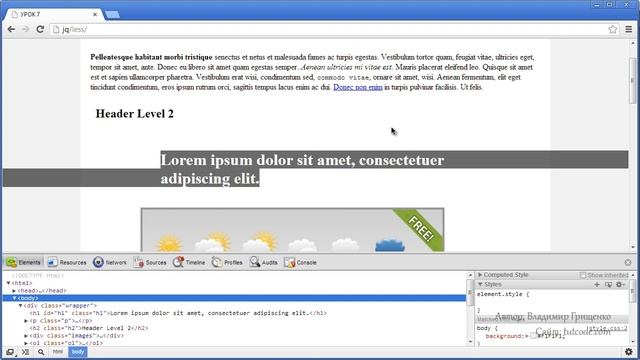Viewport: 640px width, 360px height.
Task: Follow the Donec non enim link
Action: (x=358, y=87)
